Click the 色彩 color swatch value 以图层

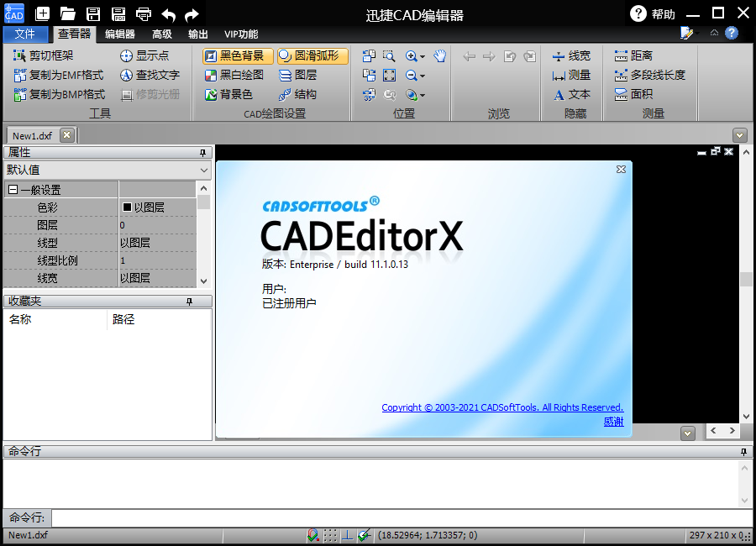point(157,207)
